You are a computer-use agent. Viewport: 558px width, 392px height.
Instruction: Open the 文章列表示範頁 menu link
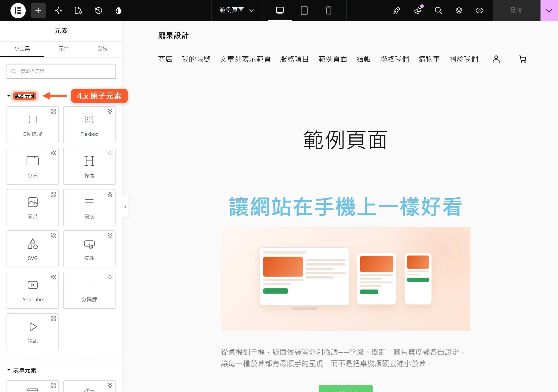245,59
